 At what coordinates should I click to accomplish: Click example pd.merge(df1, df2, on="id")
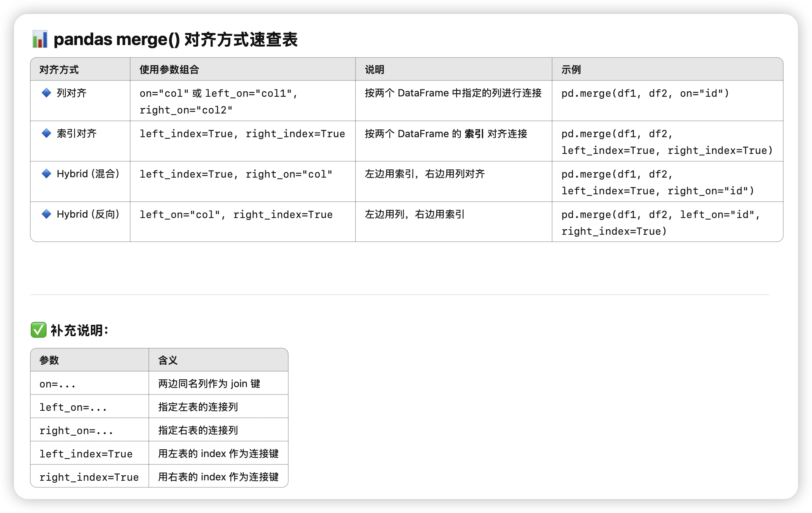[x=645, y=93]
